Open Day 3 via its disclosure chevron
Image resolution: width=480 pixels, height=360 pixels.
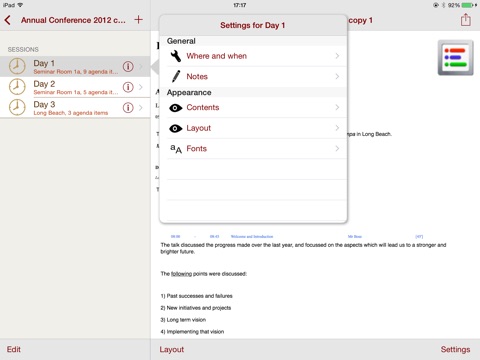point(141,108)
